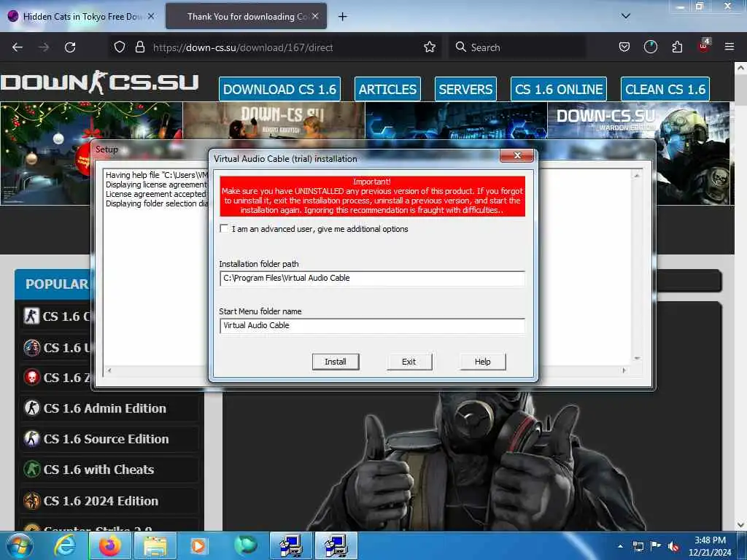This screenshot has height=560, width=747.
Task: Switch to Firefox in taskbar
Action: 109,545
